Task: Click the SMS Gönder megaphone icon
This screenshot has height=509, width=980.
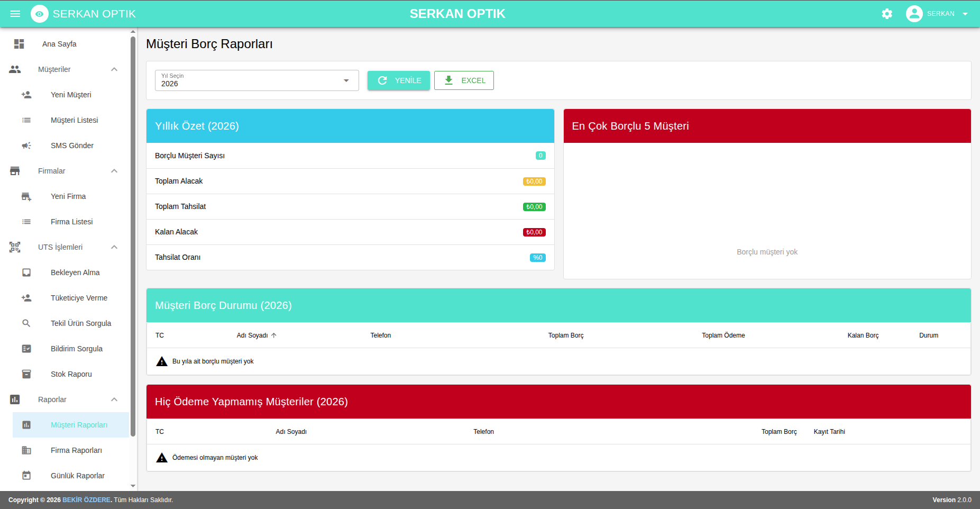Action: click(26, 146)
